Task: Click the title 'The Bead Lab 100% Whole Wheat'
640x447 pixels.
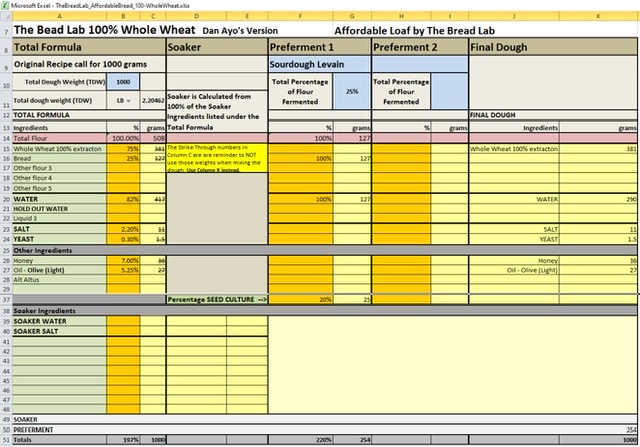Action: pyautogui.click(x=104, y=30)
